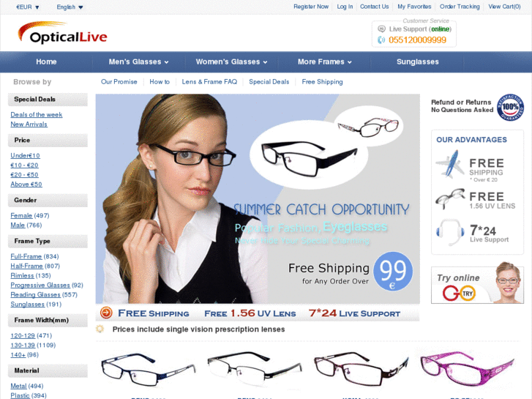Click the OpticalLive logo

[x=62, y=33]
